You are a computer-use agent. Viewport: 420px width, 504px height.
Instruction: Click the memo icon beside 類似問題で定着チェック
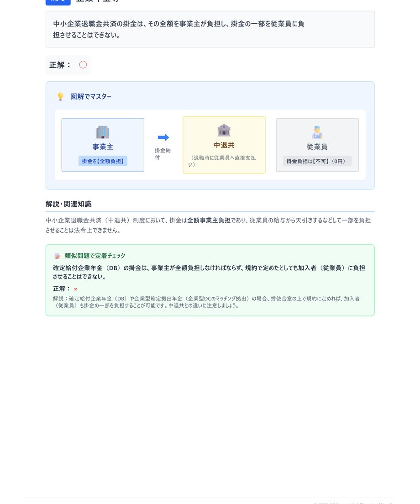click(x=57, y=256)
